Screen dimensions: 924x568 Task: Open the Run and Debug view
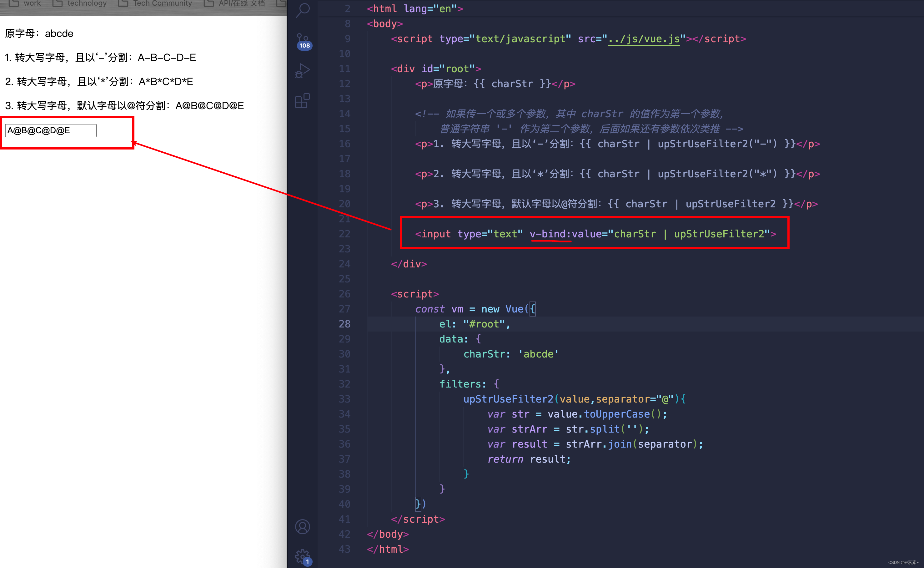click(x=303, y=71)
